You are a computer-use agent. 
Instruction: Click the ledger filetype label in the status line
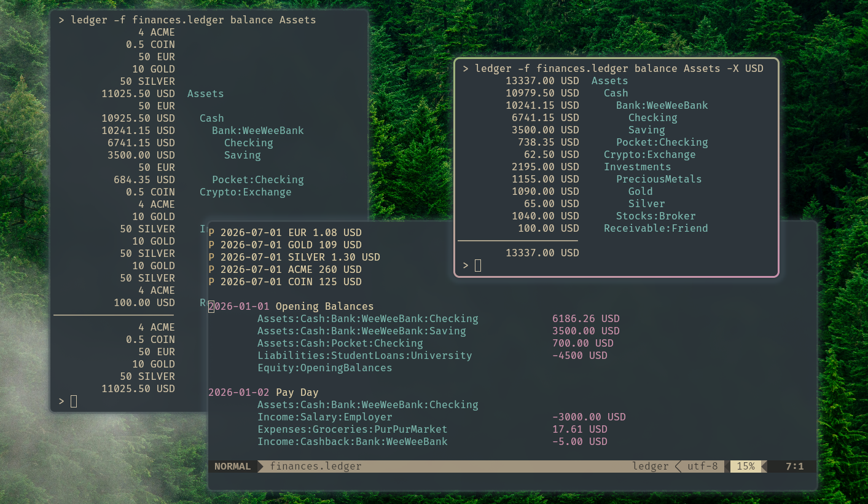[x=651, y=467]
